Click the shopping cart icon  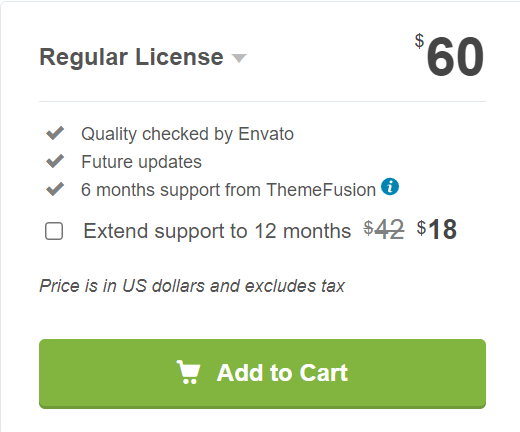click(x=188, y=372)
